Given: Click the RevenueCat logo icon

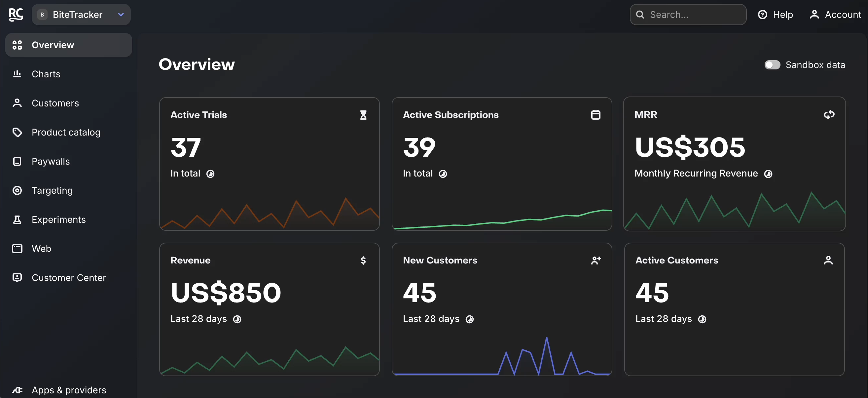Looking at the screenshot, I should coord(16,15).
